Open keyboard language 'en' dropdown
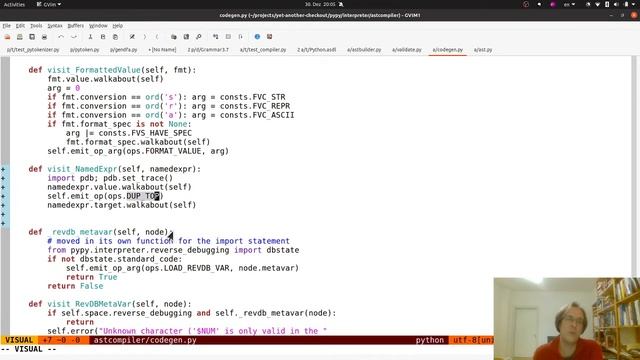This screenshot has width=640, height=360. point(569,4)
